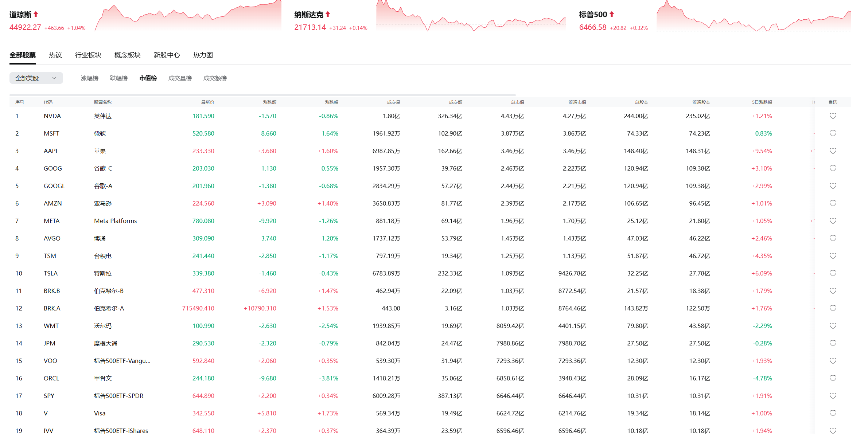Open the 全部美股 market dropdown
Image resolution: width=868 pixels, height=434 pixels.
[36, 78]
